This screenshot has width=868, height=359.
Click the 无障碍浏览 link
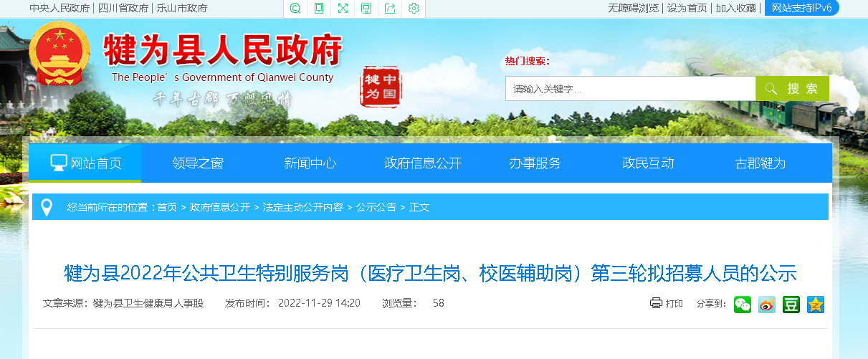coord(633,8)
